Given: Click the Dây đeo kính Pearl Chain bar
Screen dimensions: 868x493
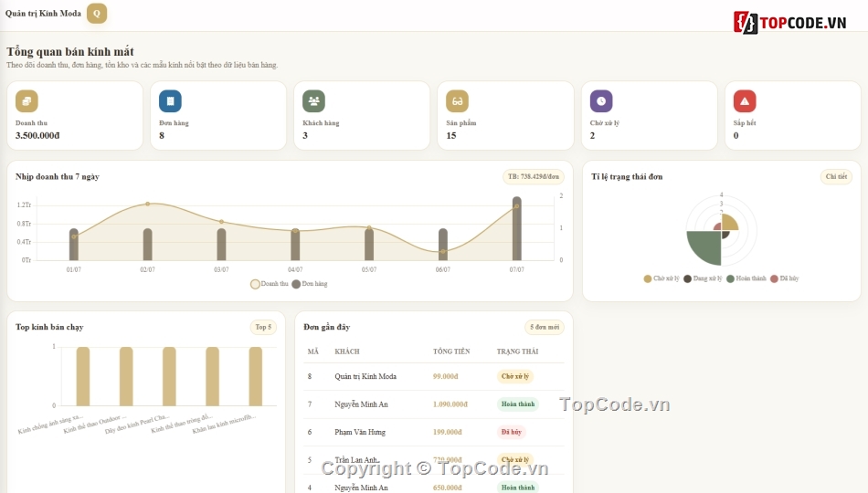Looking at the screenshot, I should 169,376.
